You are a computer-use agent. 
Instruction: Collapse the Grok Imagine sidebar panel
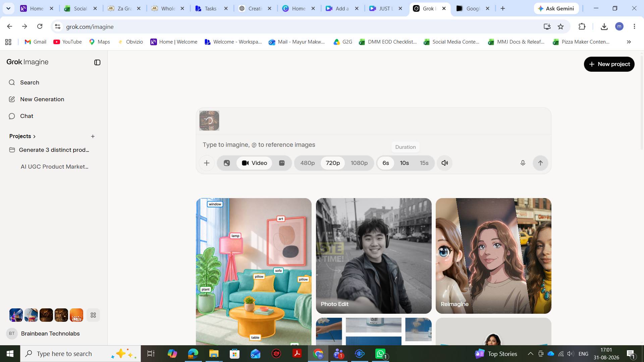(97, 62)
